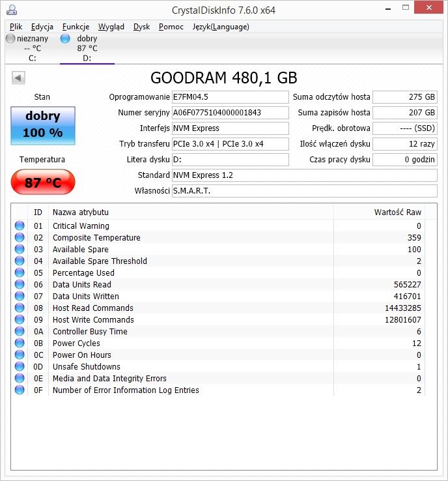The image size is (448, 481).
Task: Click the status orb of Percentage Used row
Action: click(x=20, y=272)
